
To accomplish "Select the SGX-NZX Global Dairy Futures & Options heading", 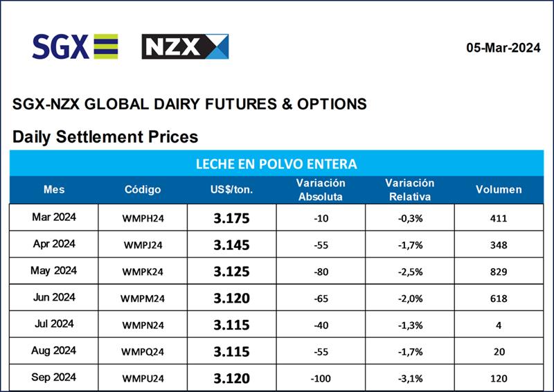I will coord(189,105).
